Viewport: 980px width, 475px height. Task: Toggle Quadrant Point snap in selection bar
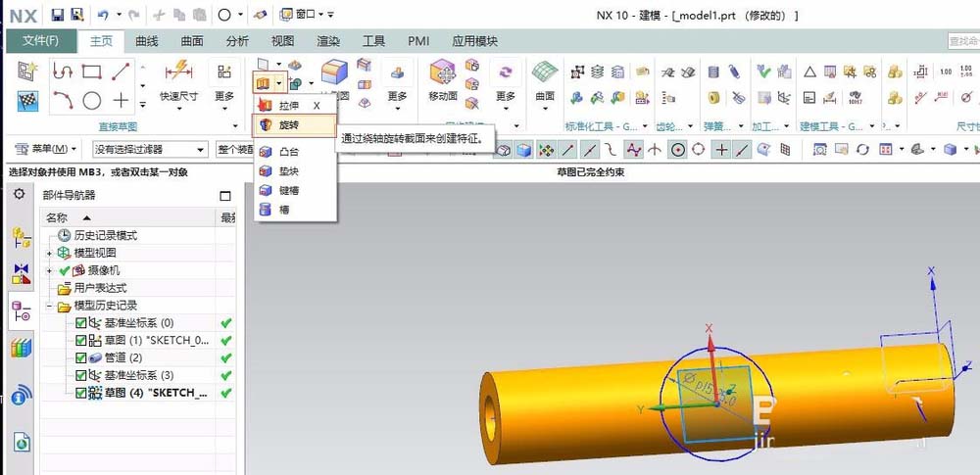pyautogui.click(x=699, y=150)
